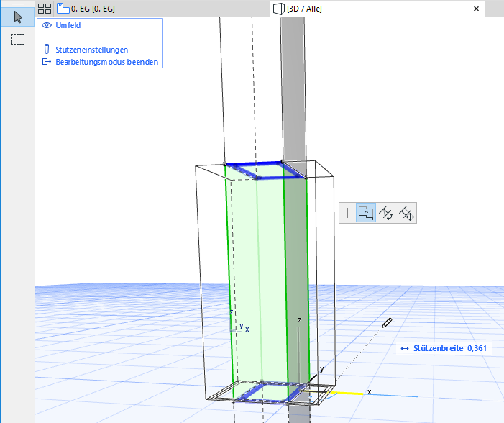Select the first pet palette option (vertical line)
The width and height of the screenshot is (504, 423).
tap(348, 213)
